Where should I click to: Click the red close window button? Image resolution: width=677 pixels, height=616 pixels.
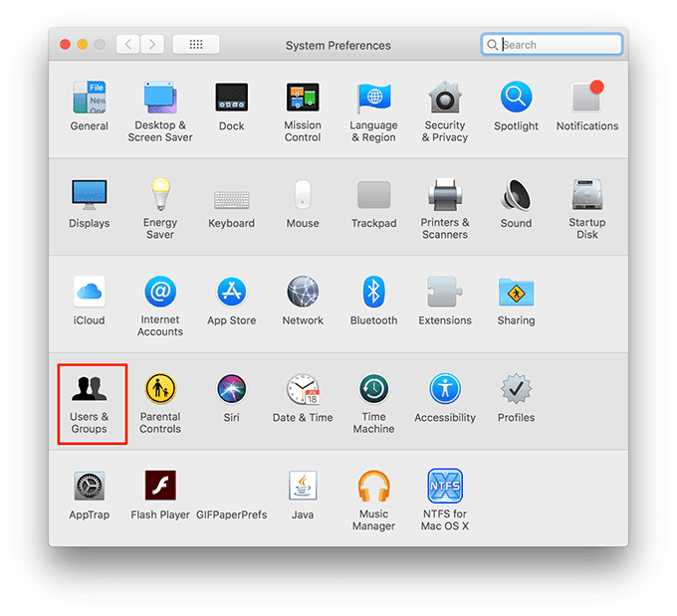(x=65, y=45)
